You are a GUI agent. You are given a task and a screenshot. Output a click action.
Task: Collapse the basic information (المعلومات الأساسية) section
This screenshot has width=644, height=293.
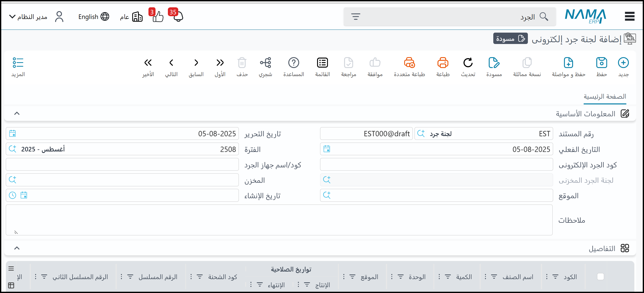tap(17, 114)
